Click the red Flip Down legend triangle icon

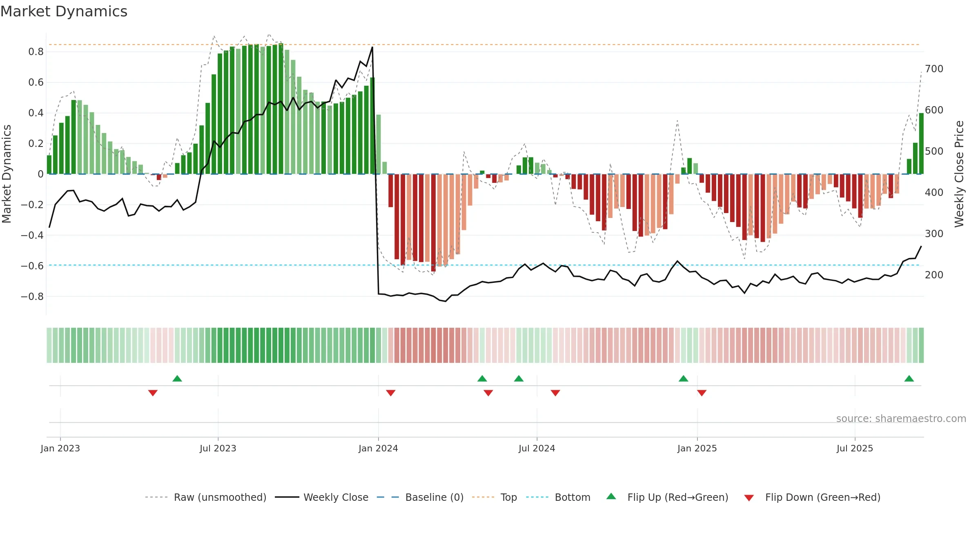point(749,498)
